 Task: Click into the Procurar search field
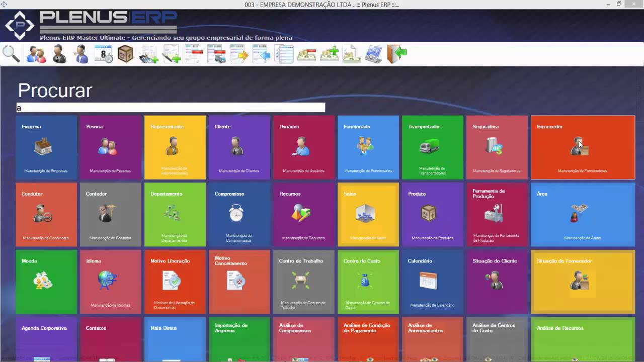coord(171,108)
